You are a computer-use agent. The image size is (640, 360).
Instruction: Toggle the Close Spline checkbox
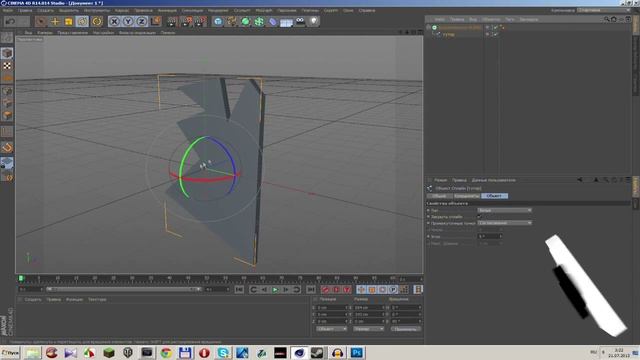(x=480, y=217)
